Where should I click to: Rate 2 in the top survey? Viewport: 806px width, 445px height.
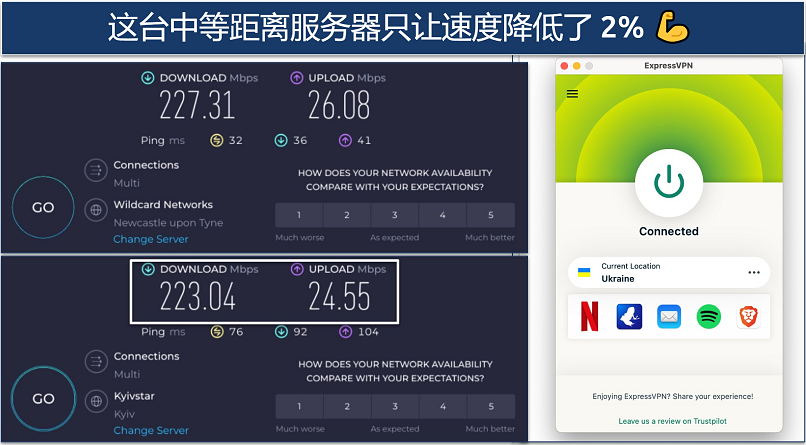[347, 215]
